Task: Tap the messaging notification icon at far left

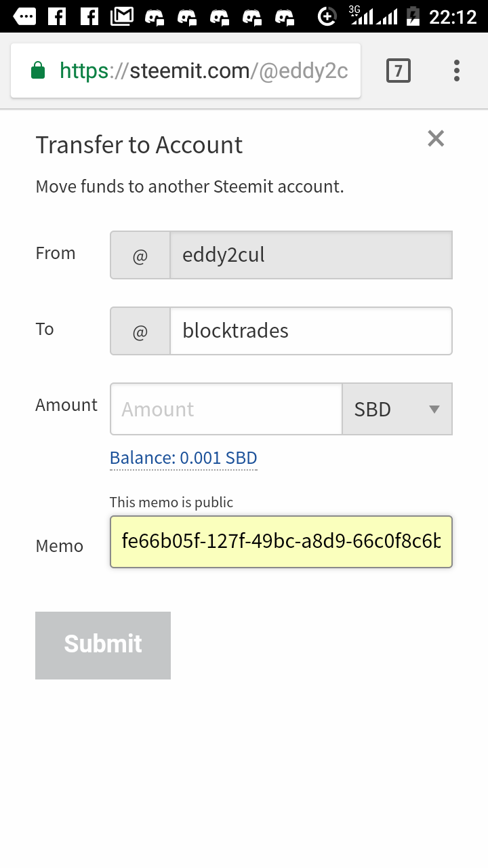Action: tap(24, 16)
